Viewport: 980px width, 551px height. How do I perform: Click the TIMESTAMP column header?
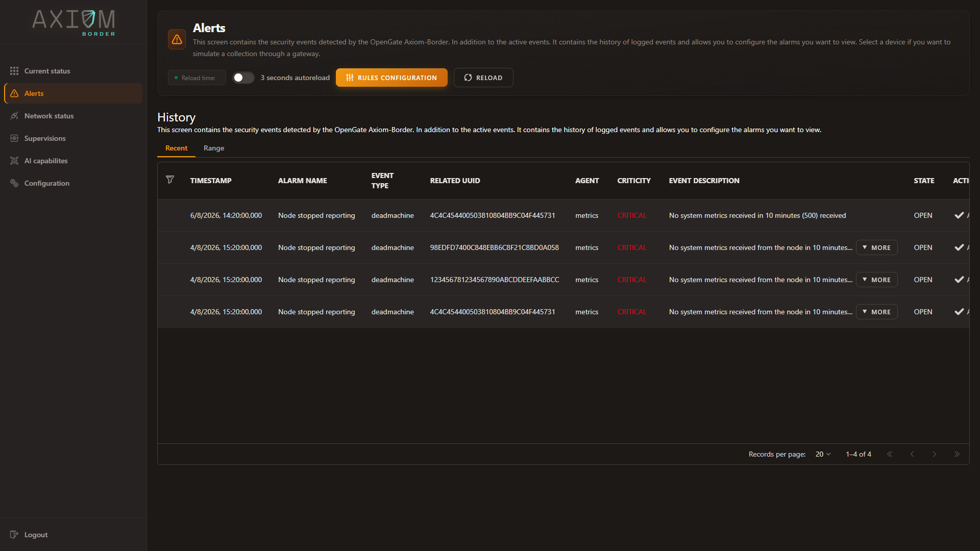tap(211, 181)
